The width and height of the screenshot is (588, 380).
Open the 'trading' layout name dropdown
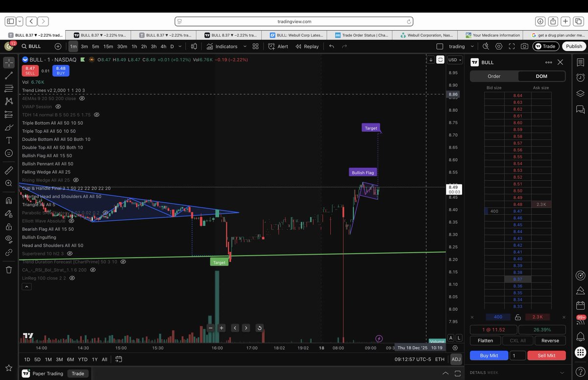tap(461, 47)
